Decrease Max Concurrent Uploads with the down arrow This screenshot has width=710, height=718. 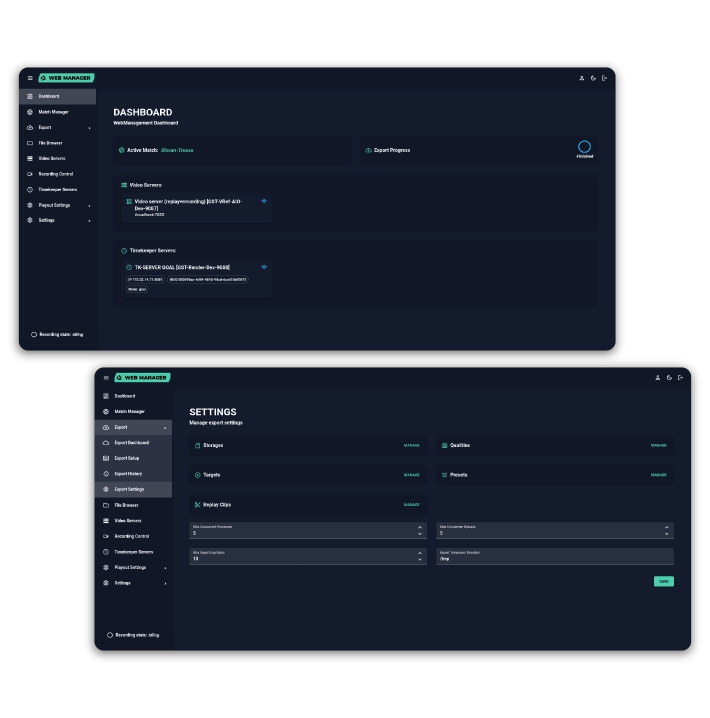pyautogui.click(x=667, y=534)
